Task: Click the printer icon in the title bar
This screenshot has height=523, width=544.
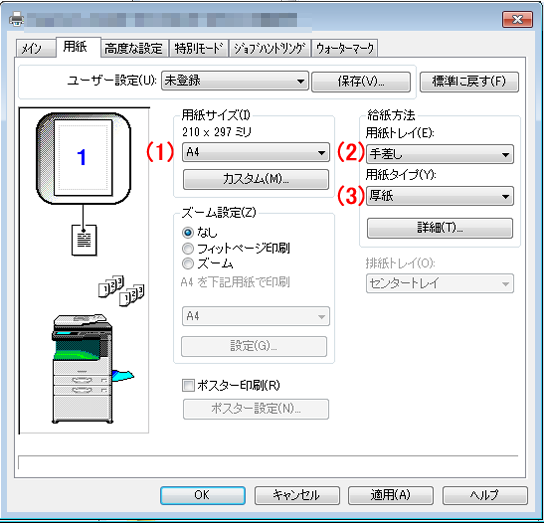Action: point(16,19)
